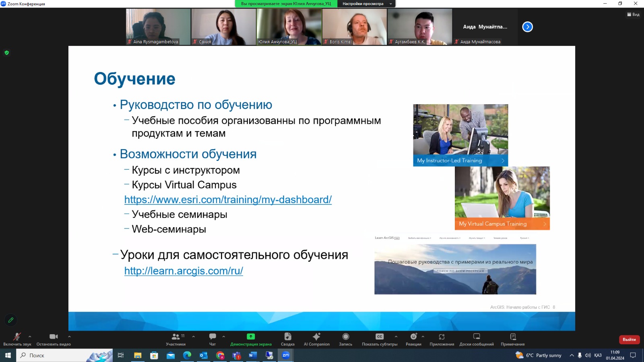Open Реакции reactions menu

[413, 339]
